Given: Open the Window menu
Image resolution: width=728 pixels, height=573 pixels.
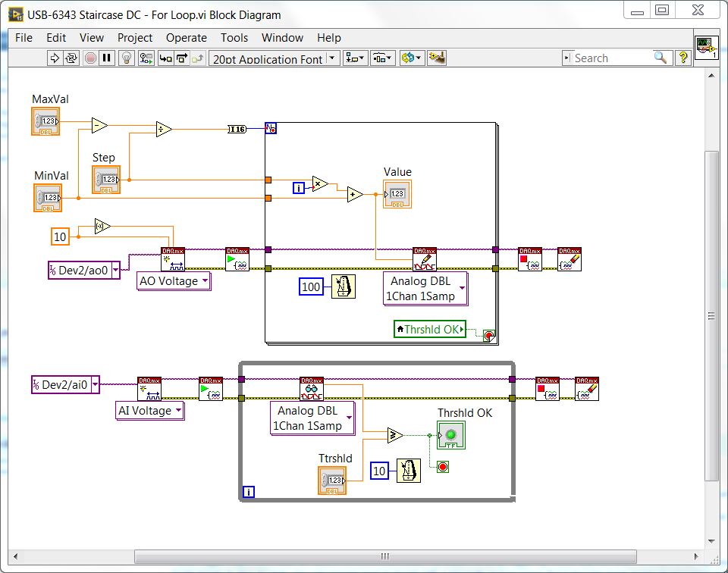Looking at the screenshot, I should (x=282, y=38).
